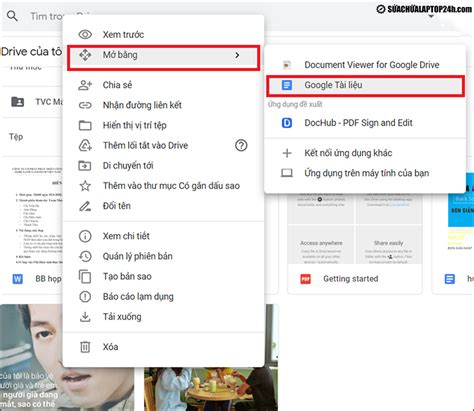Select Đổi tên entry
Screen dimensions: 474x411
163,206
